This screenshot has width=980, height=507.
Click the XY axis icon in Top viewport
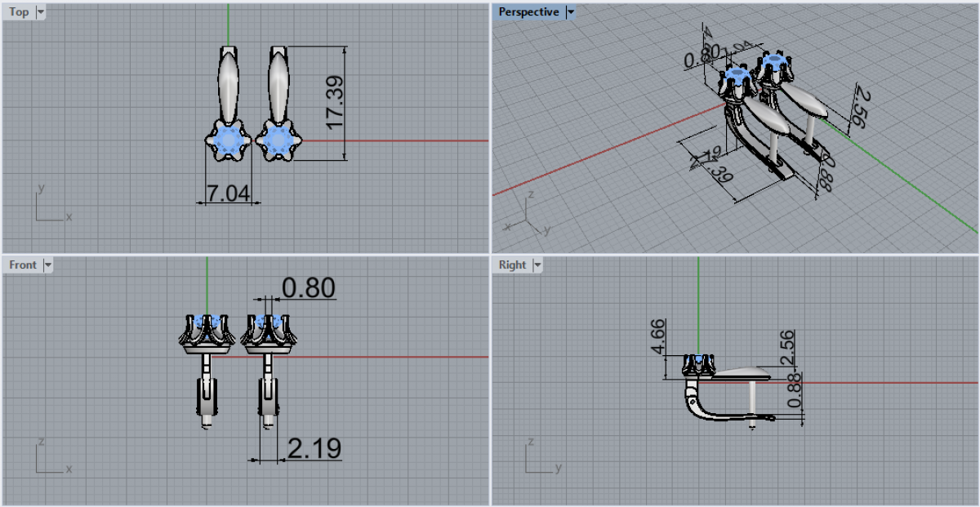click(x=54, y=204)
